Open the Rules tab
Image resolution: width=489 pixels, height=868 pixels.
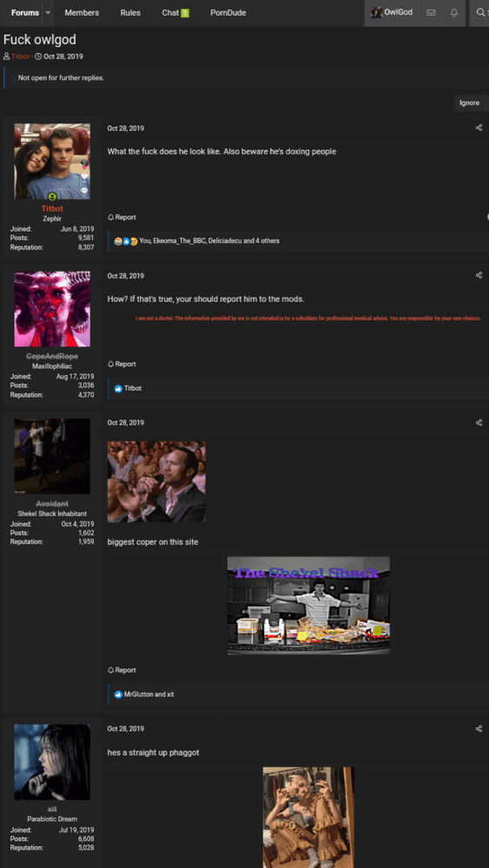coord(130,13)
